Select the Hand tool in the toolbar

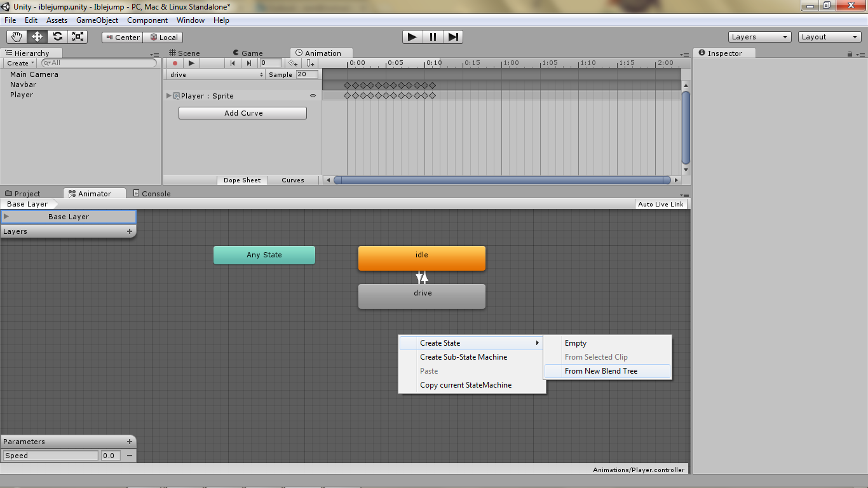(x=17, y=37)
